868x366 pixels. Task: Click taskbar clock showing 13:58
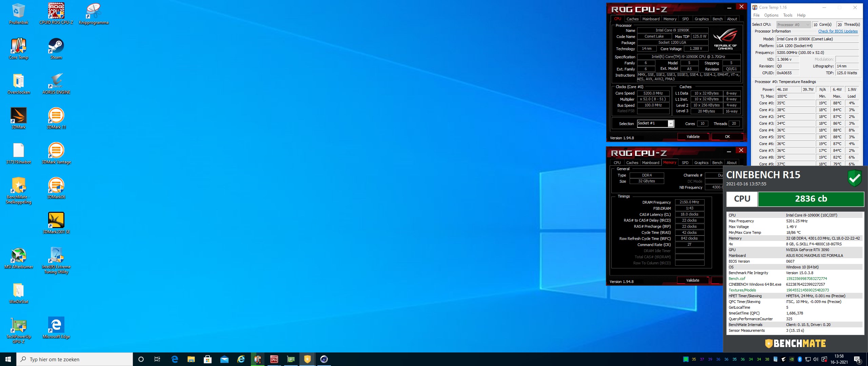click(839, 359)
